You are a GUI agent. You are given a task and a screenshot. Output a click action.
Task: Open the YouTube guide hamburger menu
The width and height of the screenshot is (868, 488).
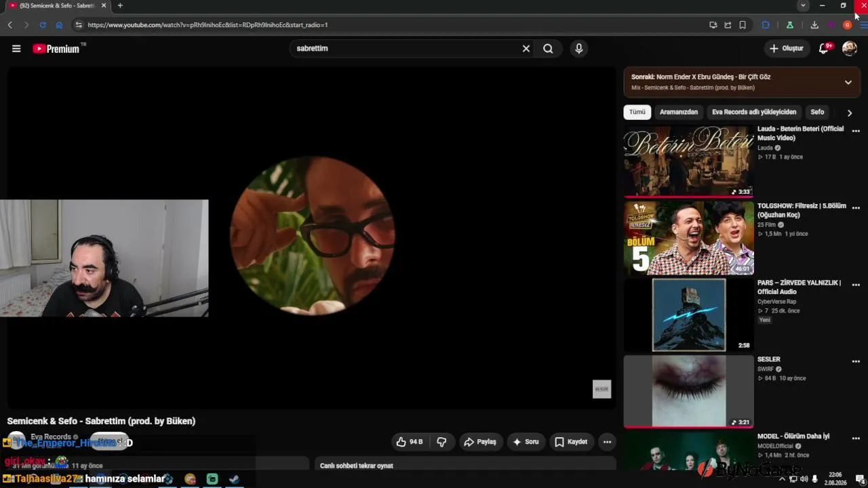tap(16, 49)
